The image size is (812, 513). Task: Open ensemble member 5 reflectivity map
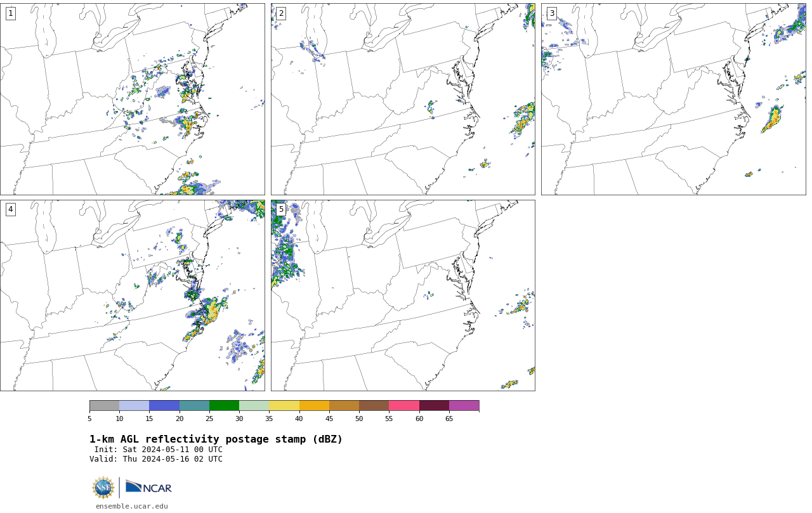pyautogui.click(x=403, y=295)
